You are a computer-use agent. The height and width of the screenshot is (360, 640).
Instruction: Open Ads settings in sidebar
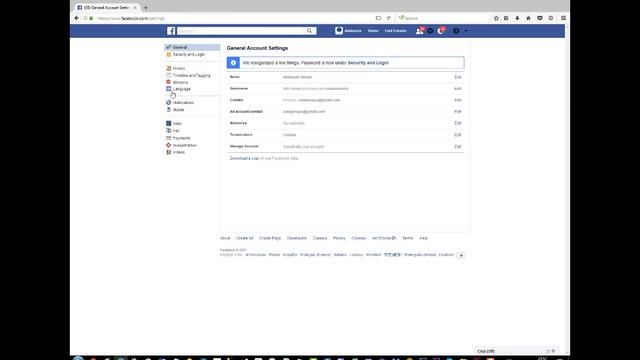(x=176, y=131)
